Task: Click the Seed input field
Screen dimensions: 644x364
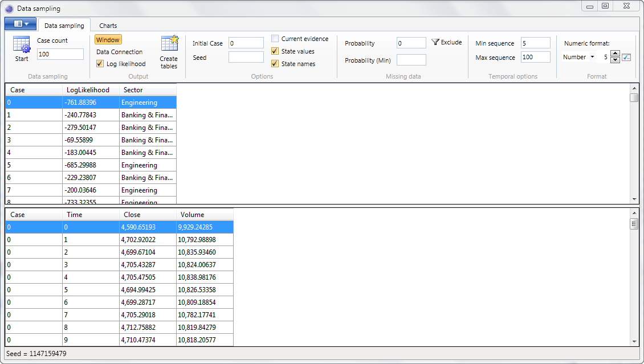Action: [x=246, y=57]
